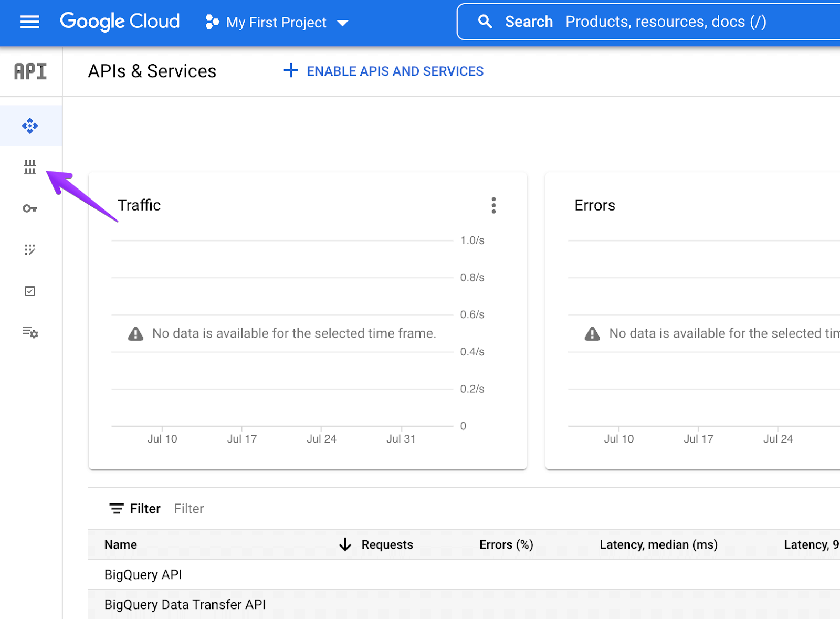Image resolution: width=840 pixels, height=619 pixels.
Task: Open the BigQuery Data Transfer API row
Action: [464, 604]
